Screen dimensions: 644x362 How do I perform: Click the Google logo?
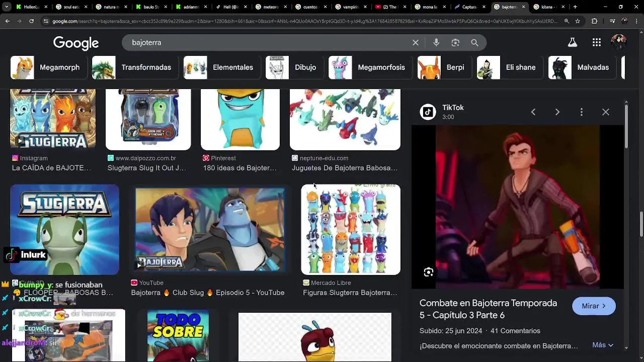[76, 43]
